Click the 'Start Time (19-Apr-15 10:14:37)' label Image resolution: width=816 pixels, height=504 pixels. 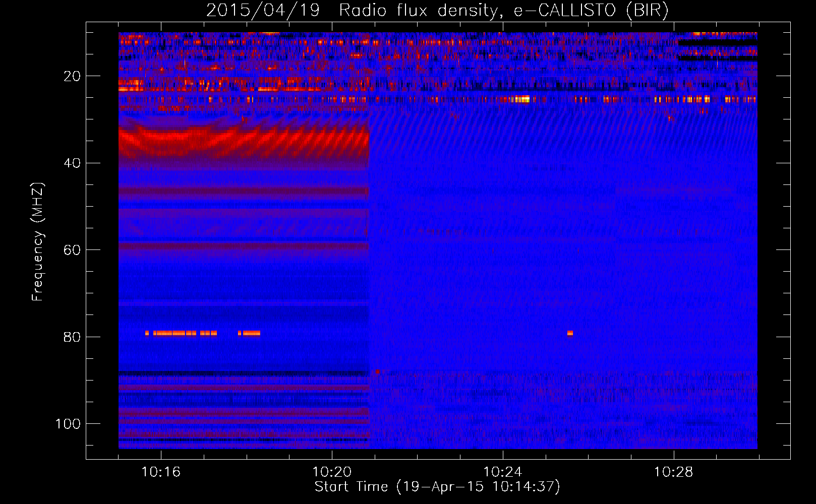coord(437,487)
